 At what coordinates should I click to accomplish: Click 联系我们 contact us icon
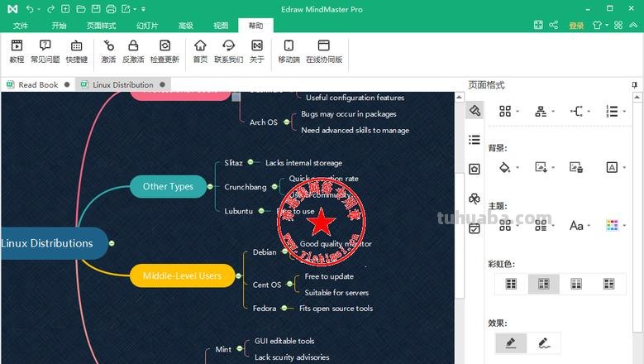229,51
